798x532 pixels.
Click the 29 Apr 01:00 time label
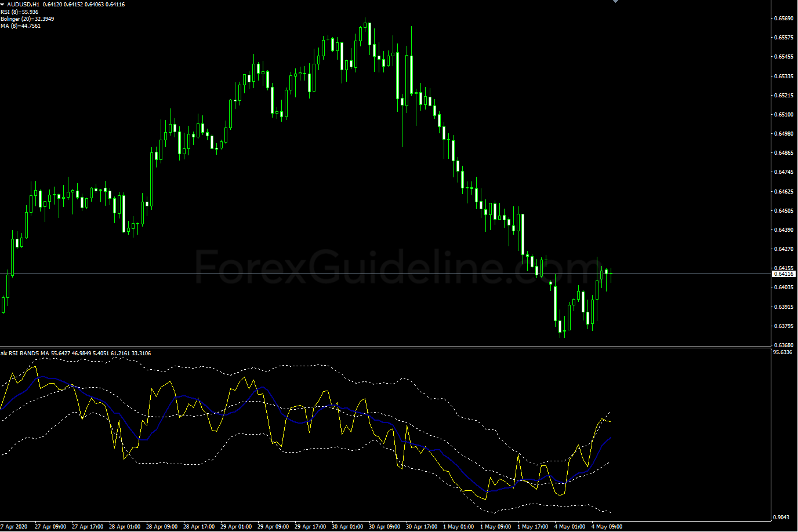pos(236,527)
